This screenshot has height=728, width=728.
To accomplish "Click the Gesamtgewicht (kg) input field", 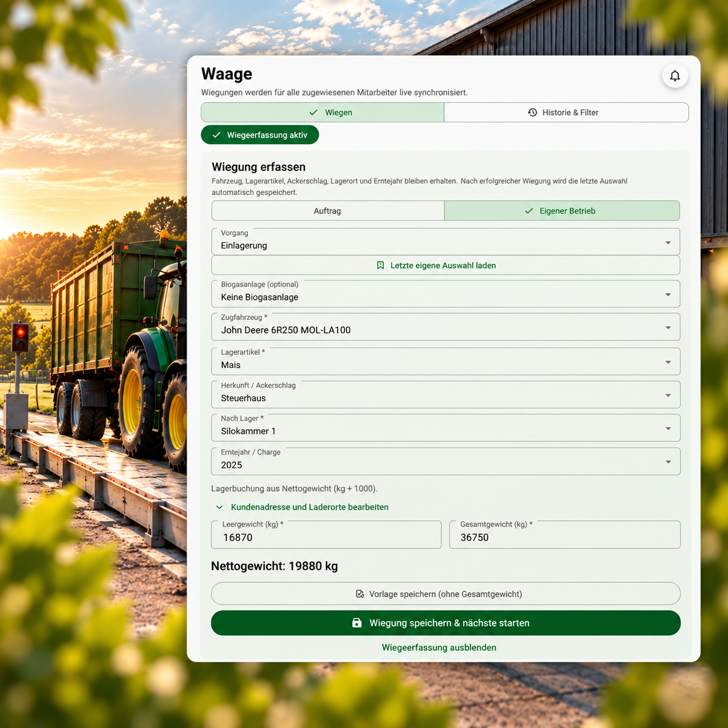I will (x=565, y=535).
